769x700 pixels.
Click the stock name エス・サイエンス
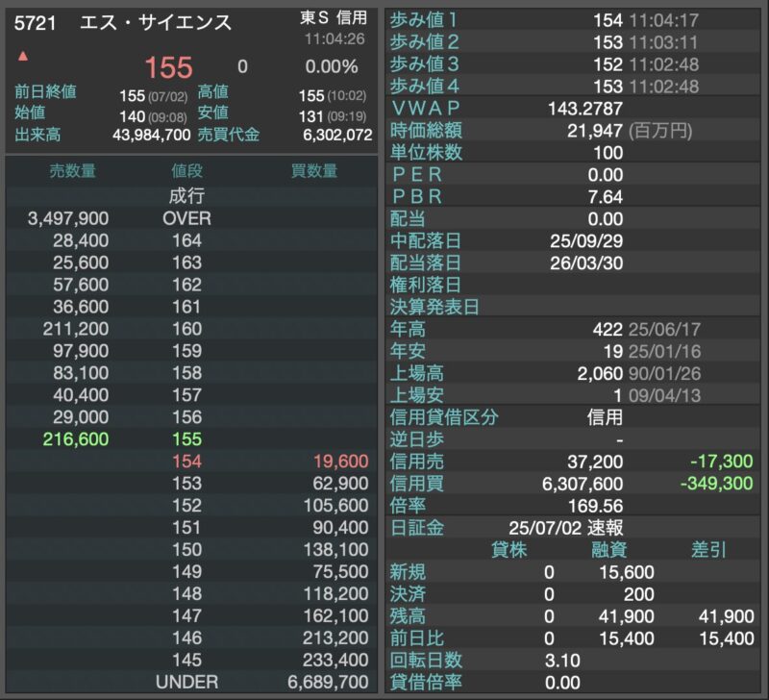(155, 22)
